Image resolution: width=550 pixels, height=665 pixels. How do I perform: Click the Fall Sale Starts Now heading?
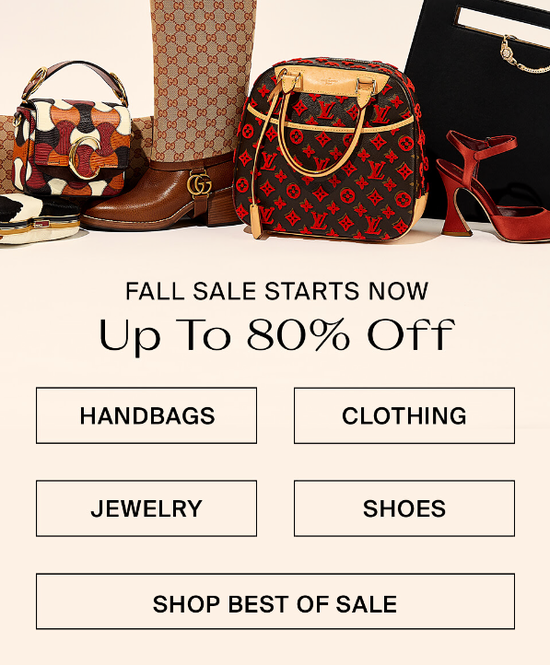[x=276, y=291]
